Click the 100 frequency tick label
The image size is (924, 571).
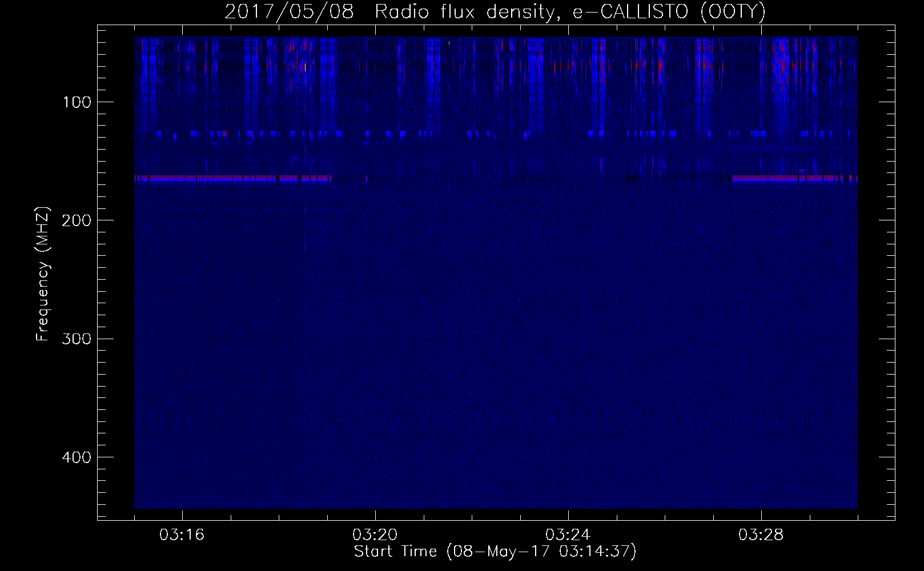coord(77,103)
